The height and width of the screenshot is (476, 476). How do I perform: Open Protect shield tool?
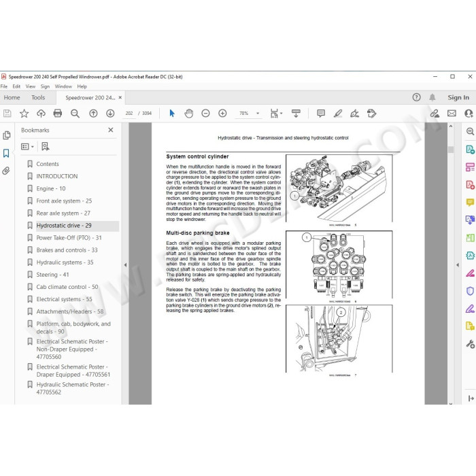click(470, 291)
